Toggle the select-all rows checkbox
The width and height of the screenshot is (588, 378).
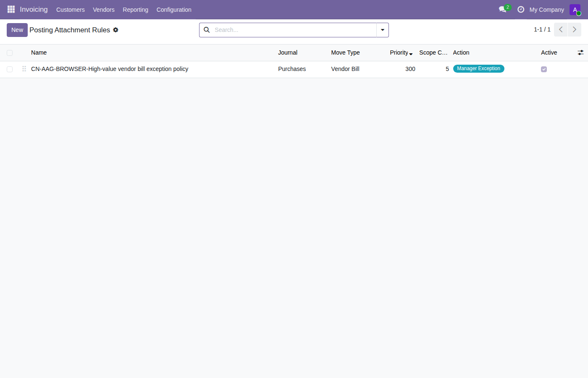(x=10, y=53)
